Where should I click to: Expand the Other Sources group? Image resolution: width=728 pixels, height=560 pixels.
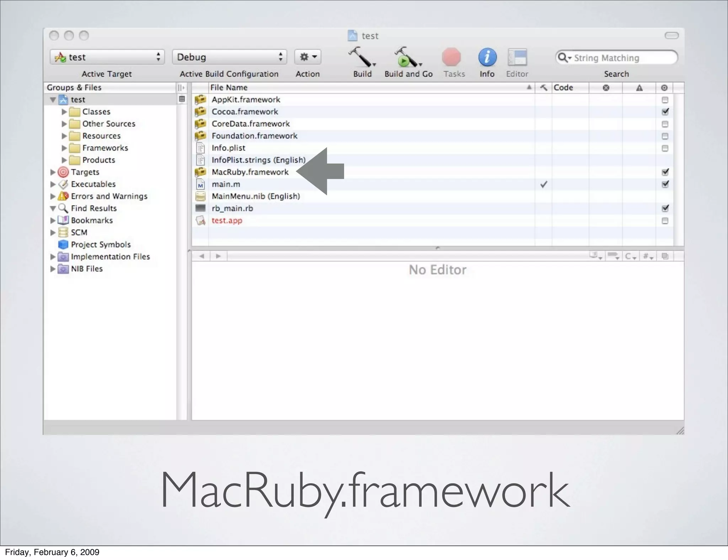[64, 124]
